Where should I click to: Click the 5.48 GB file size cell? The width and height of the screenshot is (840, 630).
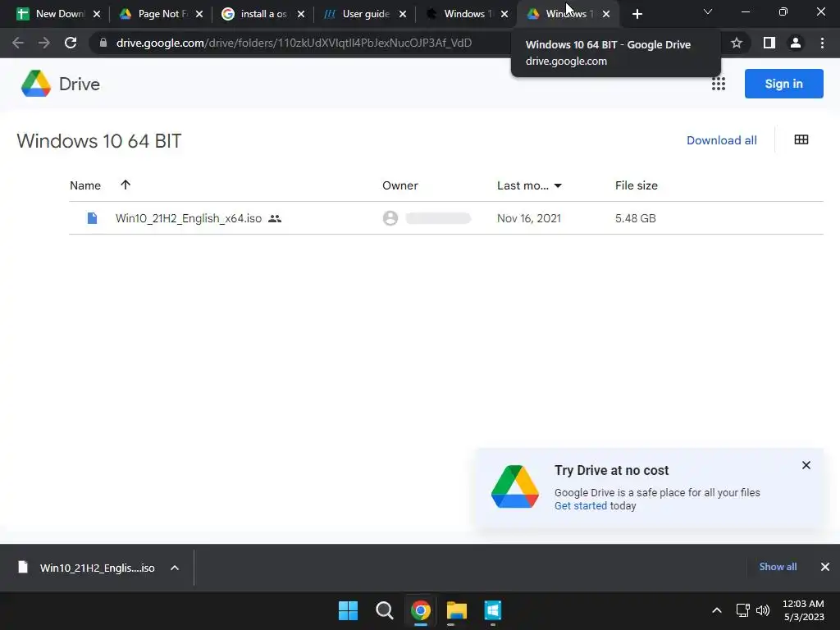pos(636,218)
